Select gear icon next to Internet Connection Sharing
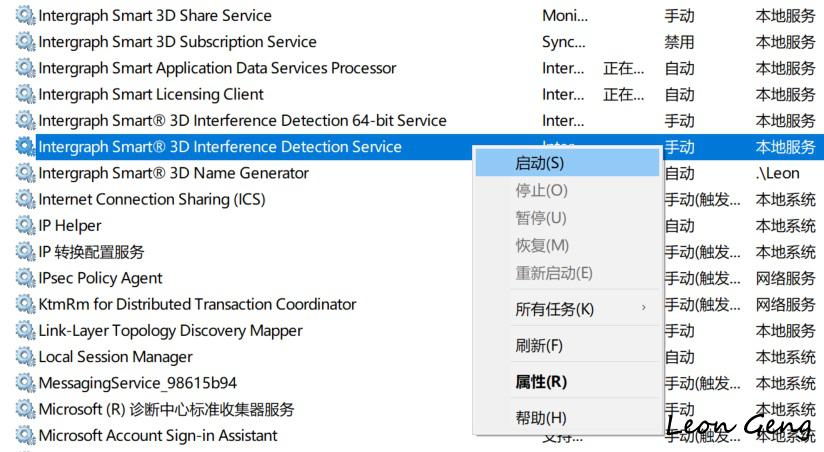This screenshot has height=452, width=824. click(25, 199)
